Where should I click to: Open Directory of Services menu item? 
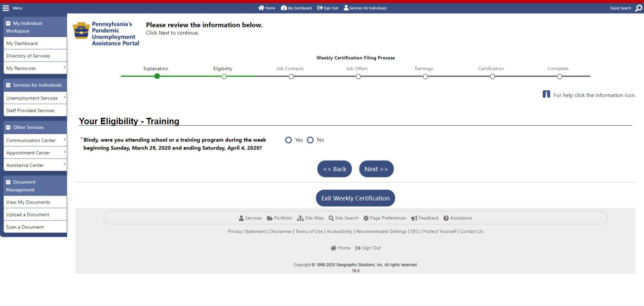[28, 56]
